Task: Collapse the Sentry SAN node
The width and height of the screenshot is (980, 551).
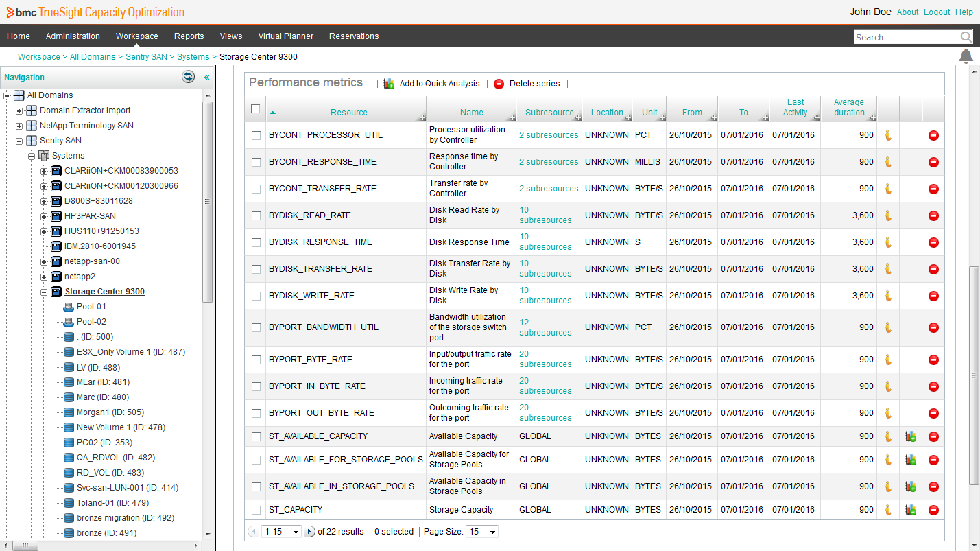Action: coord(19,141)
